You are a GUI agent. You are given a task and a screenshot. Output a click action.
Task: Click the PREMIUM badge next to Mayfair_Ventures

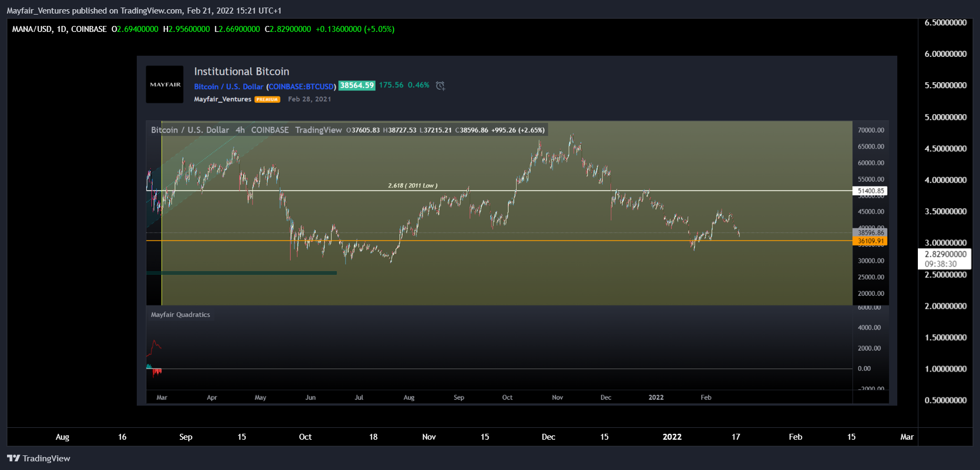pyautogui.click(x=267, y=100)
